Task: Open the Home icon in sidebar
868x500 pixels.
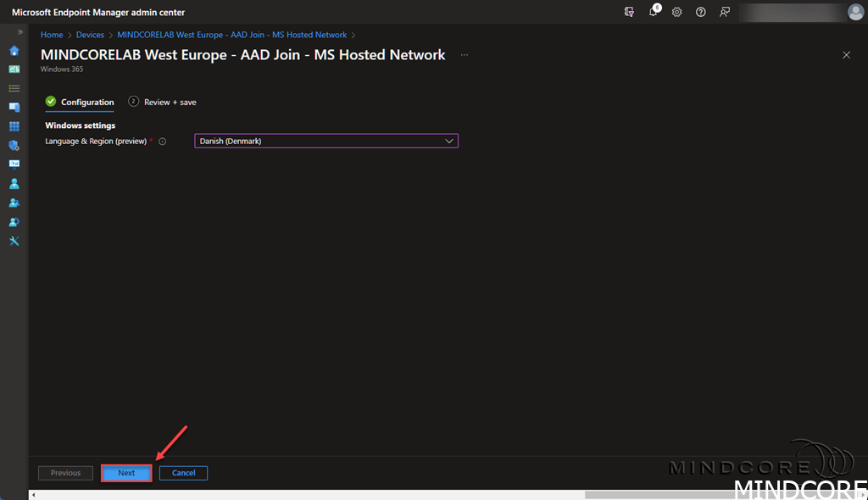Action: 14,50
